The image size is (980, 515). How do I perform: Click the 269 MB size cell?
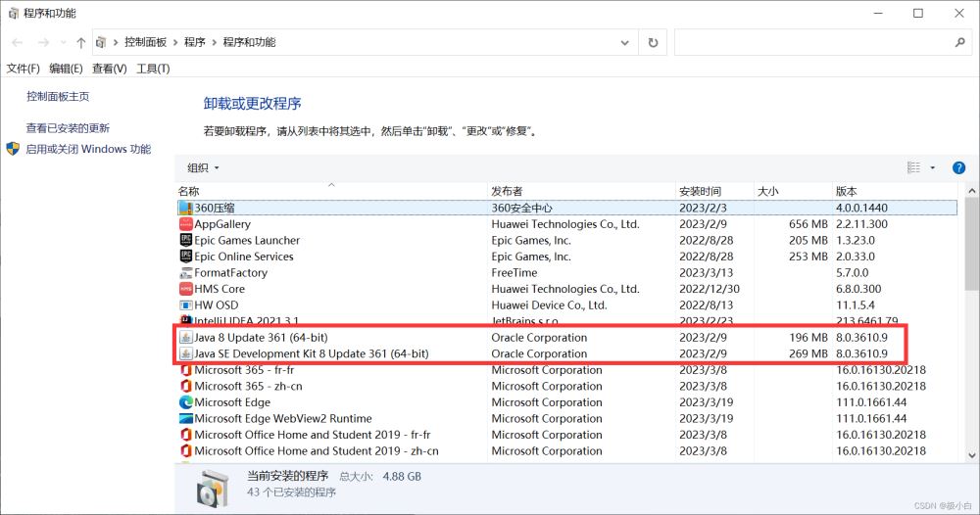[x=808, y=354]
